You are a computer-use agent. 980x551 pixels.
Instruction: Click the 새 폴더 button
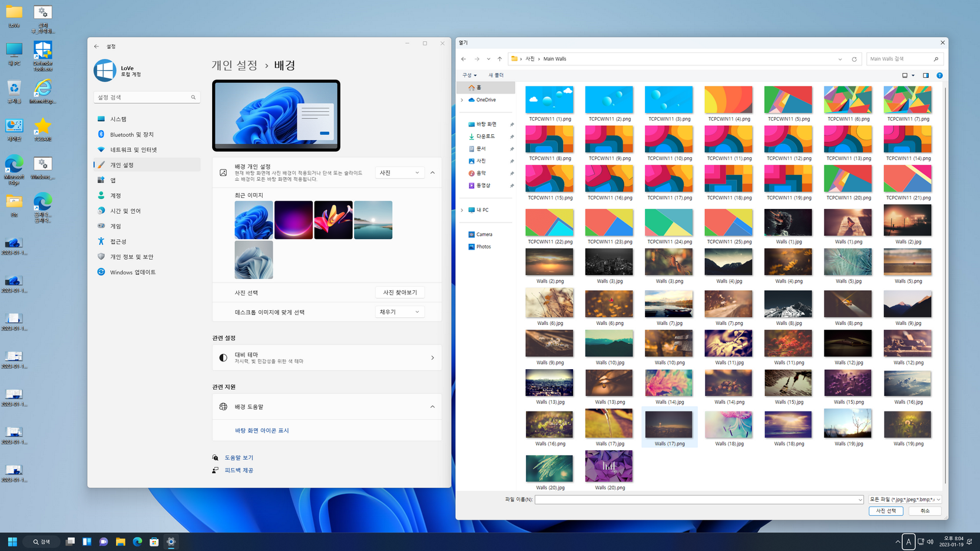(x=496, y=75)
